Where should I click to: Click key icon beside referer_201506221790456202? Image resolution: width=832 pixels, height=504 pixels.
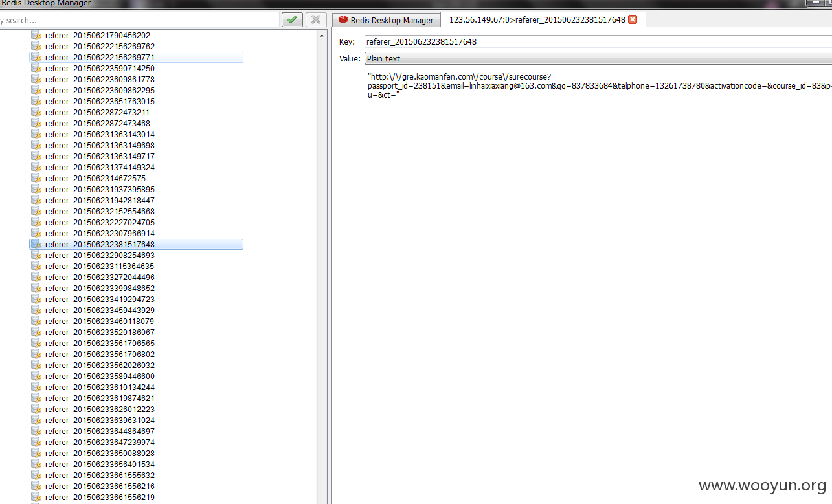coord(36,36)
